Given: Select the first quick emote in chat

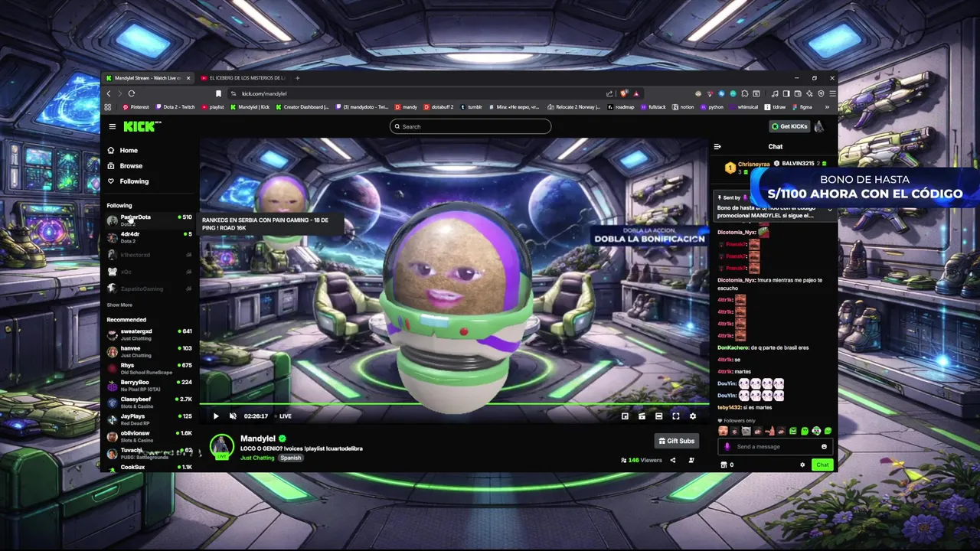Looking at the screenshot, I should 723,431.
